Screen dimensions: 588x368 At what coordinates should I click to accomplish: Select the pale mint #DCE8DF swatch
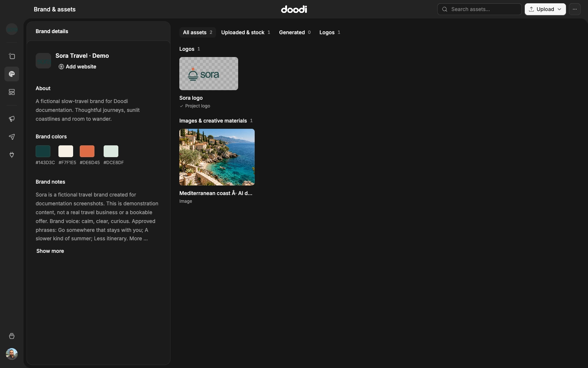[111, 151]
